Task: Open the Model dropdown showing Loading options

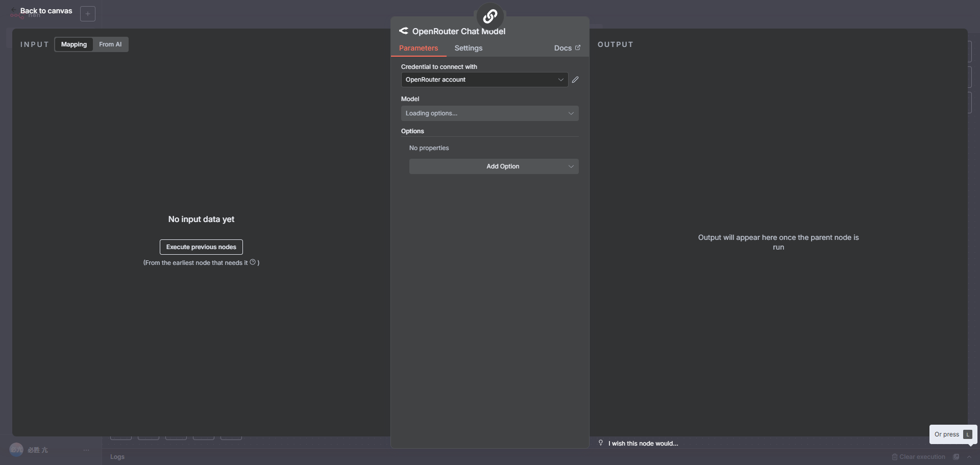Action: 490,113
